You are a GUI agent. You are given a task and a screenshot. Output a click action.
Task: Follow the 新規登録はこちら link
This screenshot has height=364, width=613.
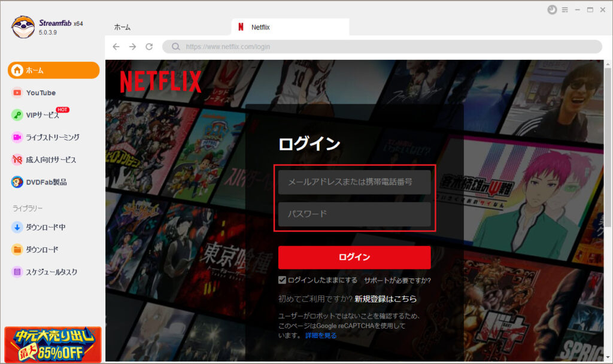386,299
